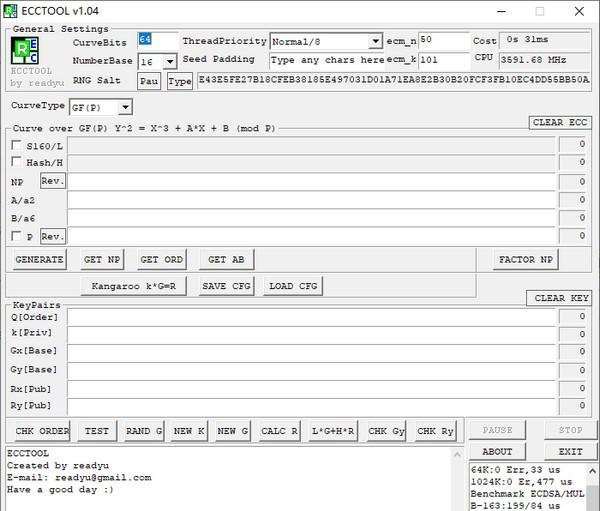Click the EXIT button
This screenshot has height=511, width=600.
click(570, 452)
